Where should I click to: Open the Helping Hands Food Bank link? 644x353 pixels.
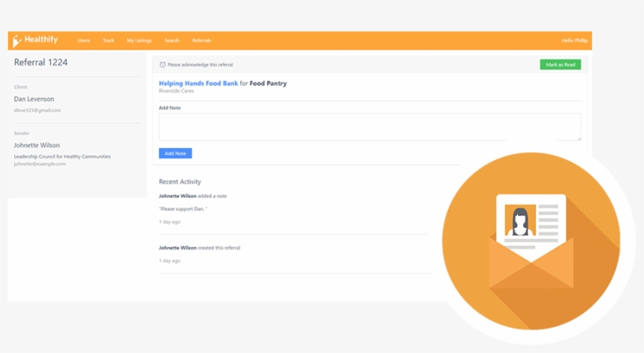[198, 83]
